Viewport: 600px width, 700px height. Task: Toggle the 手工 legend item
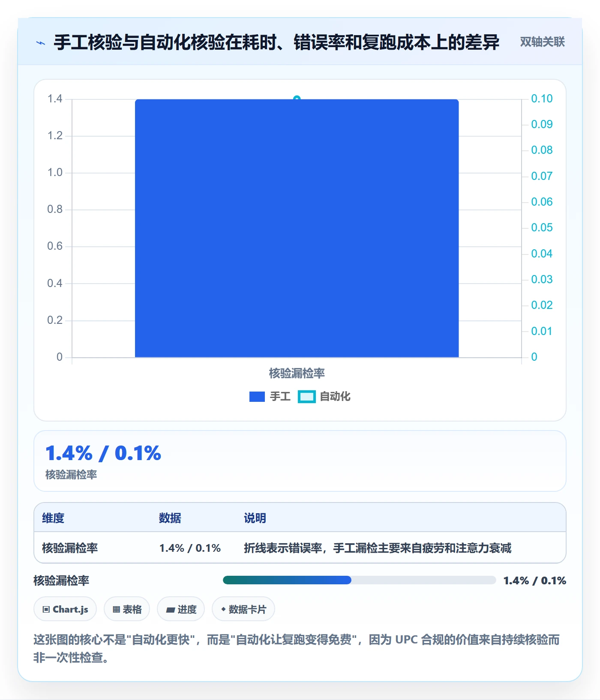tap(270, 397)
